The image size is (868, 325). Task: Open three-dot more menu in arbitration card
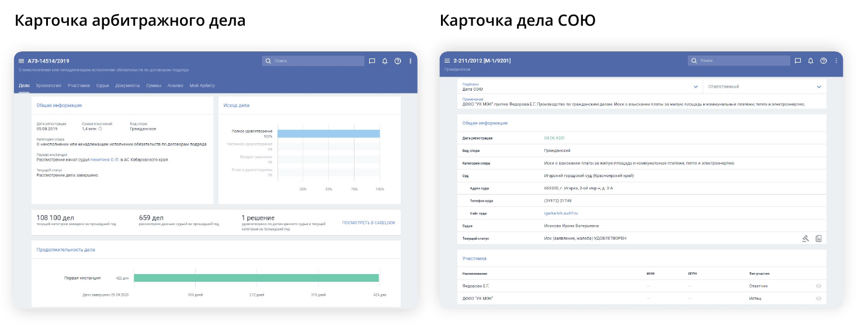pyautogui.click(x=411, y=61)
